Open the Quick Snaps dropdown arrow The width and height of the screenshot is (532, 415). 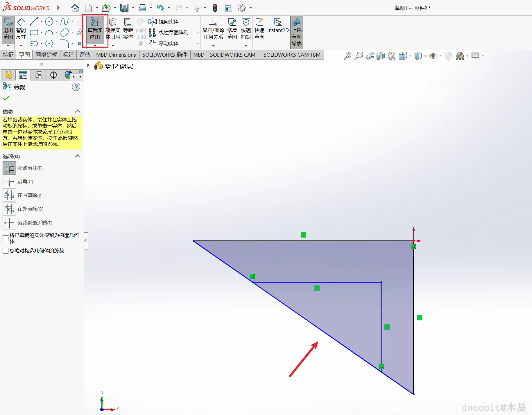pyautogui.click(x=246, y=46)
